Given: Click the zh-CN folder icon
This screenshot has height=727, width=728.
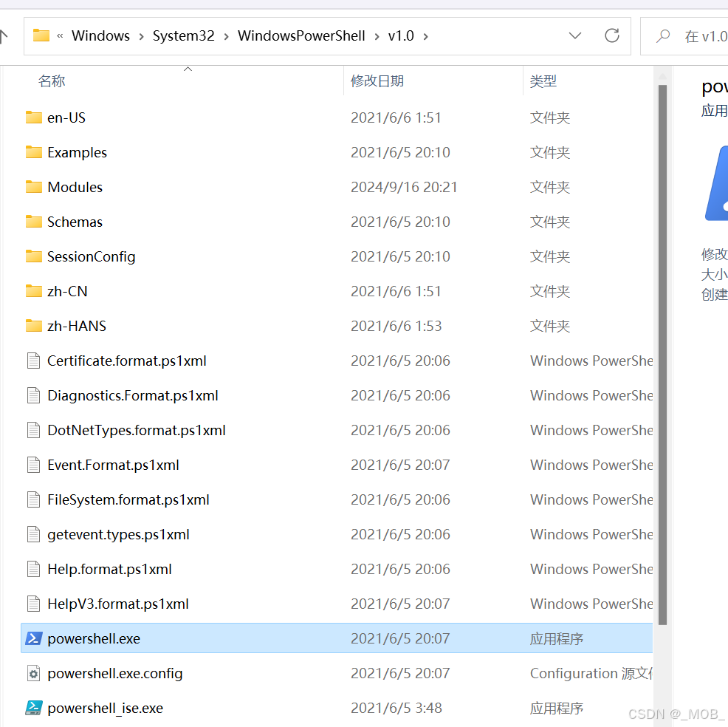Looking at the screenshot, I should click(34, 291).
